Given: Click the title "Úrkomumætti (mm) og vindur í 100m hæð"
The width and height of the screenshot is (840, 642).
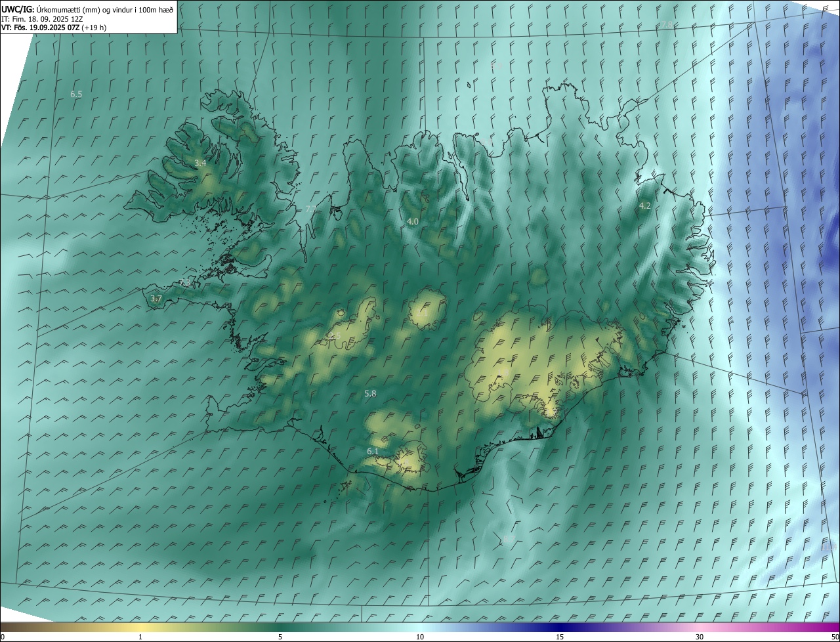Looking at the screenshot, I should [104, 9].
